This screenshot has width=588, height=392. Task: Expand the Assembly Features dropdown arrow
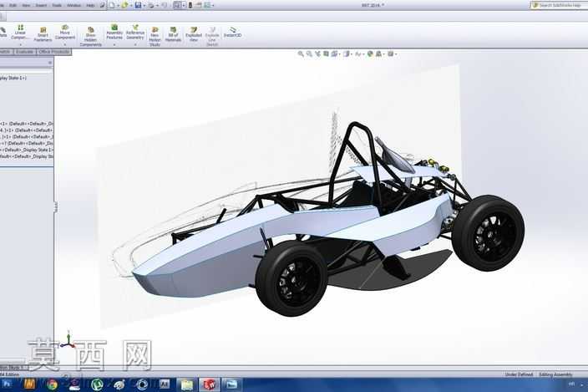[114, 44]
